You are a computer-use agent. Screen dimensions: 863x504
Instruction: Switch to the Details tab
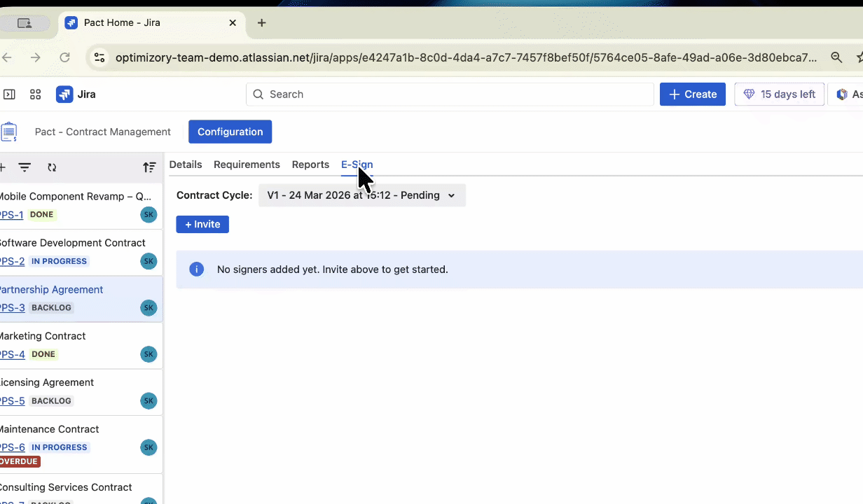tap(186, 164)
